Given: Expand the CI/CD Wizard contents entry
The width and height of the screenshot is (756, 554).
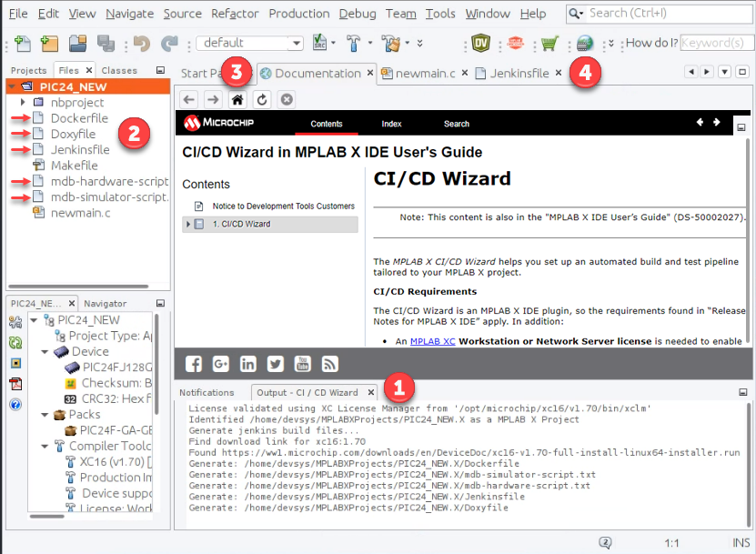Looking at the screenshot, I should point(188,224).
